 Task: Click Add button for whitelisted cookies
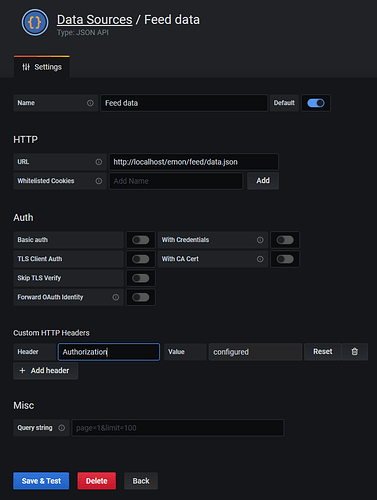263,181
